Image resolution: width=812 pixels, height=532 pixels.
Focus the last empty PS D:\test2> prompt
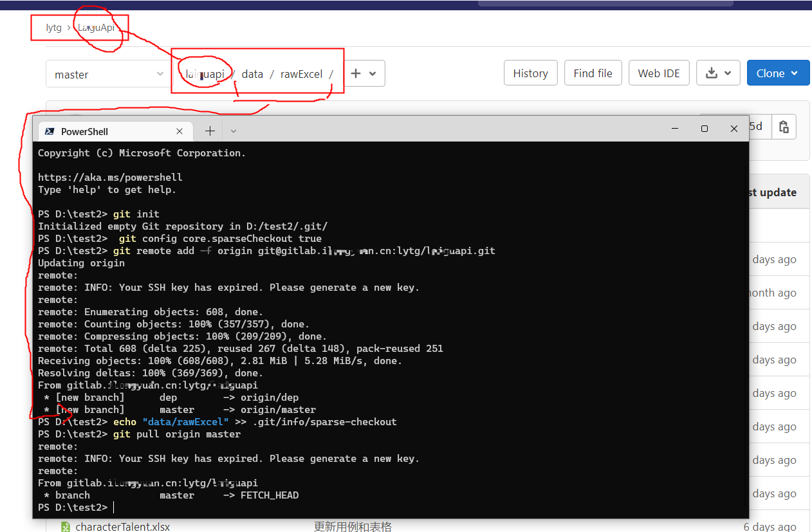[76, 508]
